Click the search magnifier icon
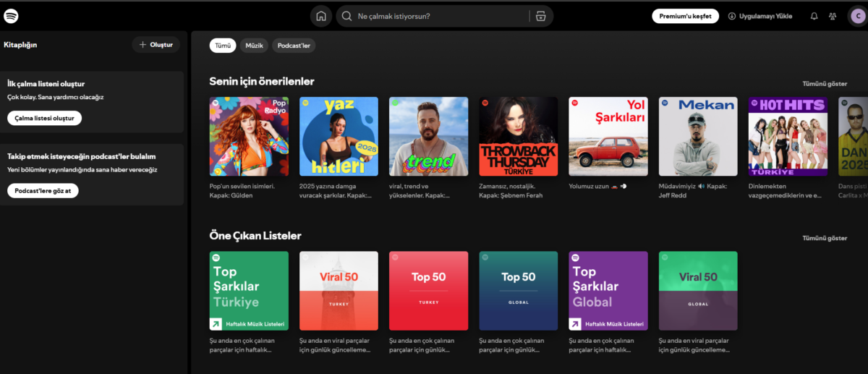 346,16
